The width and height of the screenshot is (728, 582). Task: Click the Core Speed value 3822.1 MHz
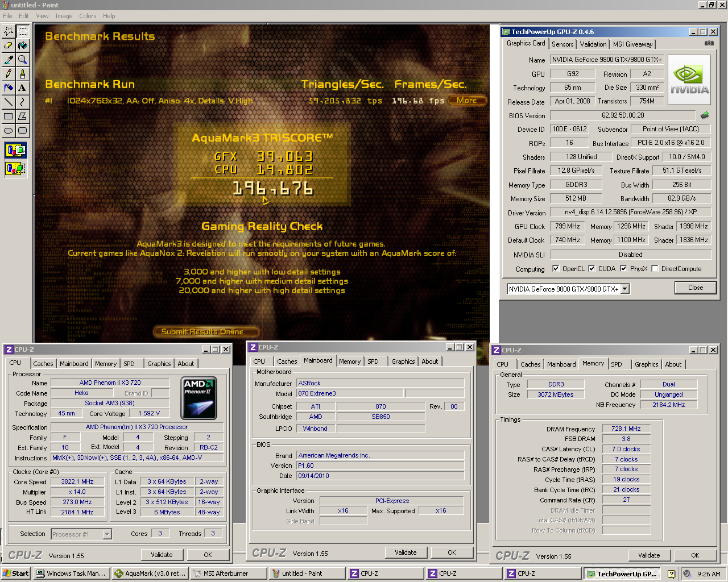point(77,481)
